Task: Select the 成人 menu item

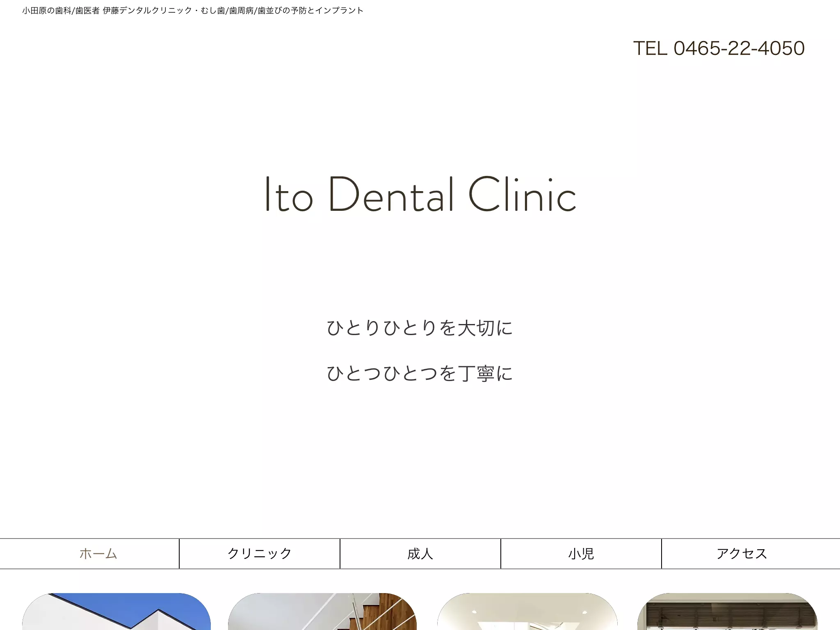Action: pyautogui.click(x=420, y=554)
